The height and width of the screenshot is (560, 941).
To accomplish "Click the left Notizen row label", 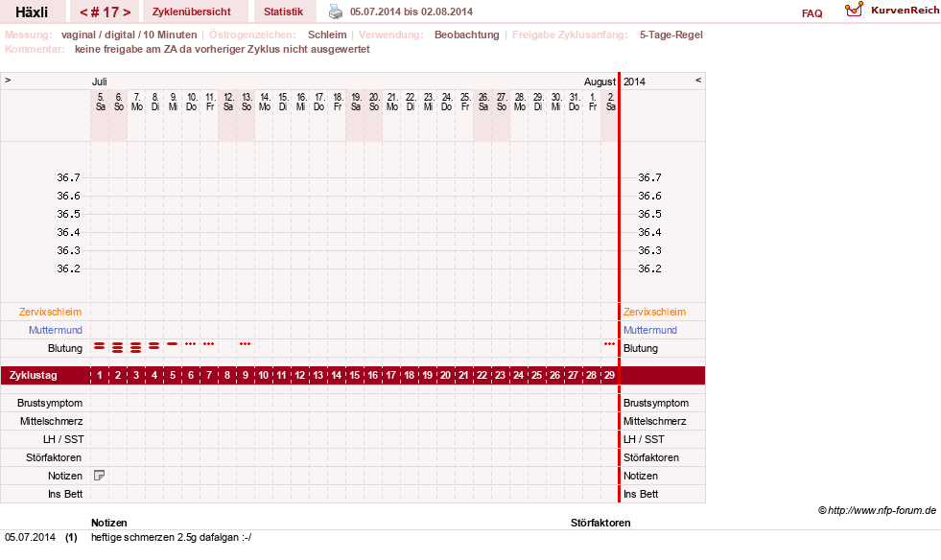I will (x=65, y=476).
